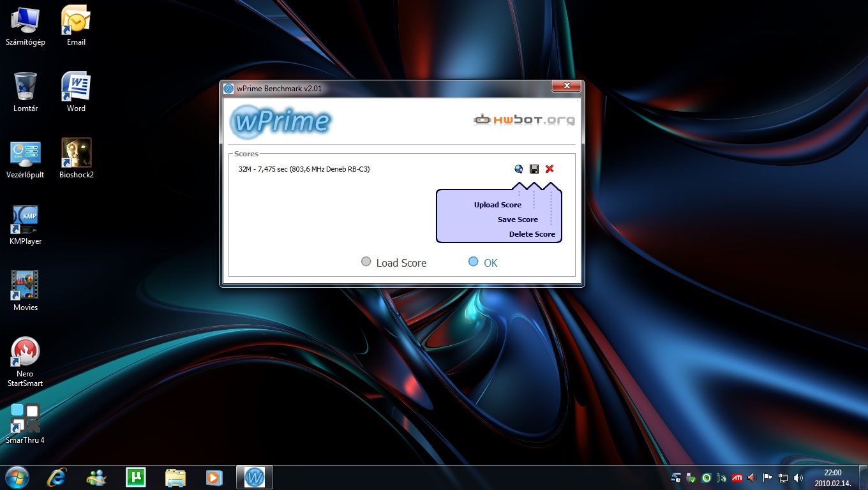Screen dimensions: 868x490
Task: Select the 32M - 7,475 sec score entry
Action: point(304,169)
